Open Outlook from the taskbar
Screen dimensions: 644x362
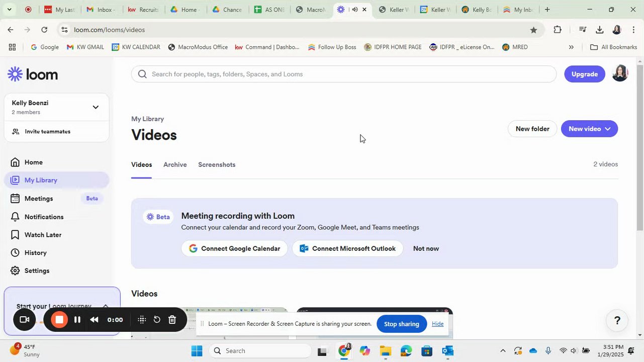coord(448,350)
